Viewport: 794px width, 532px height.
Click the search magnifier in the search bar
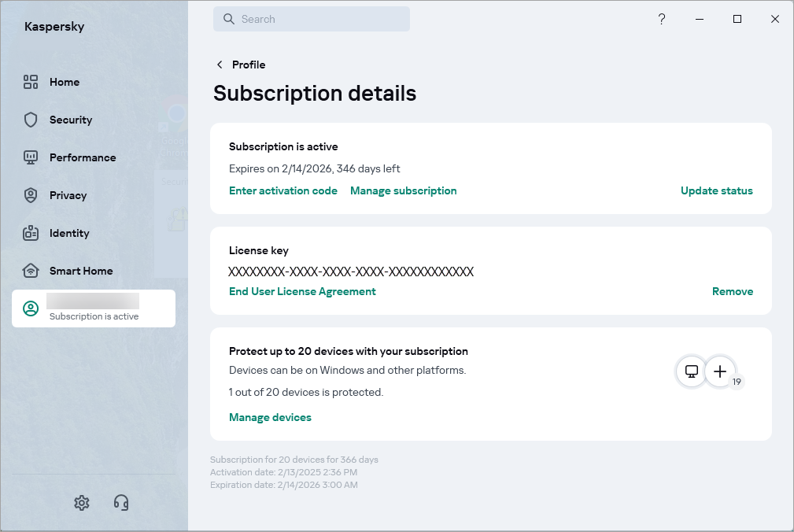228,18
